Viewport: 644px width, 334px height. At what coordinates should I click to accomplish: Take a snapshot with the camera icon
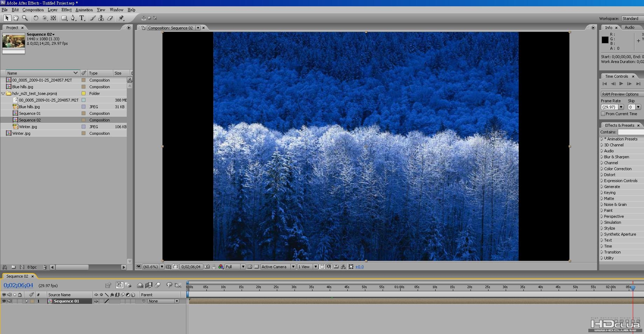click(x=207, y=267)
